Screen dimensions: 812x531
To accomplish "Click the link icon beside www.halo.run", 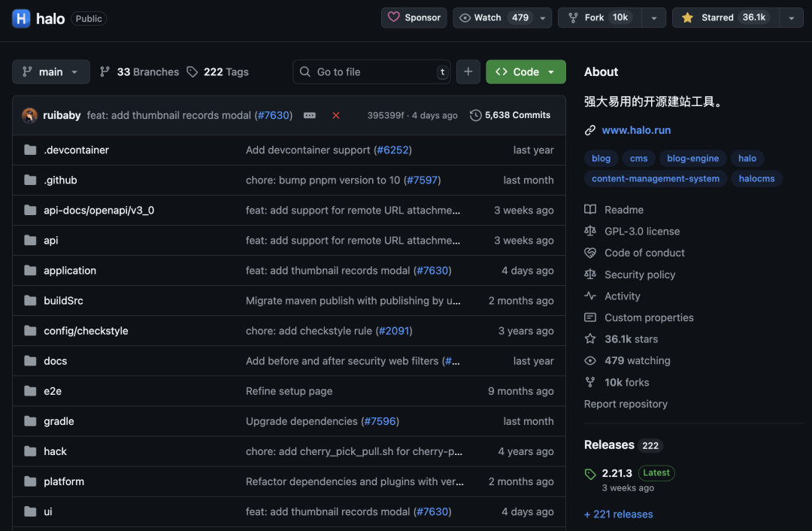I will 590,131.
